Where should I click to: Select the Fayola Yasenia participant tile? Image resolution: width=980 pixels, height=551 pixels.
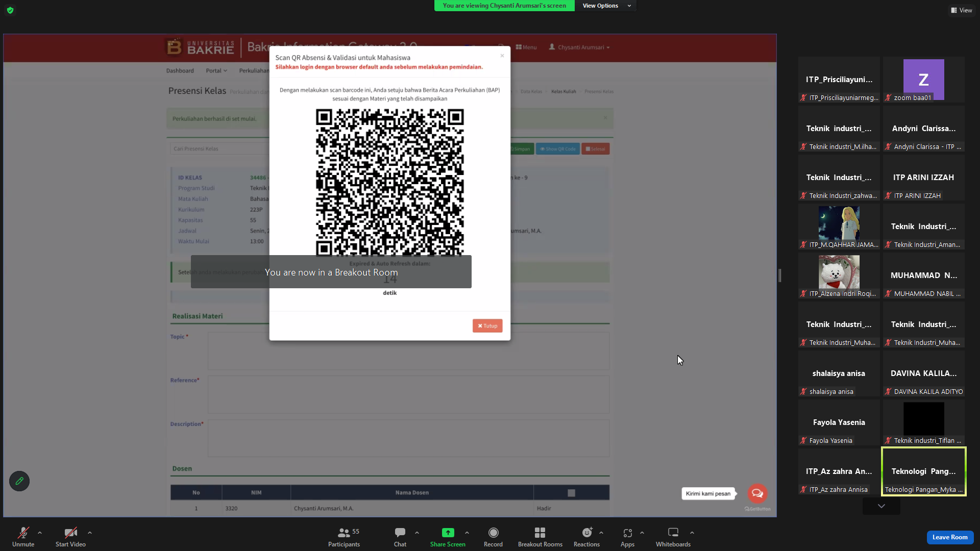click(839, 423)
